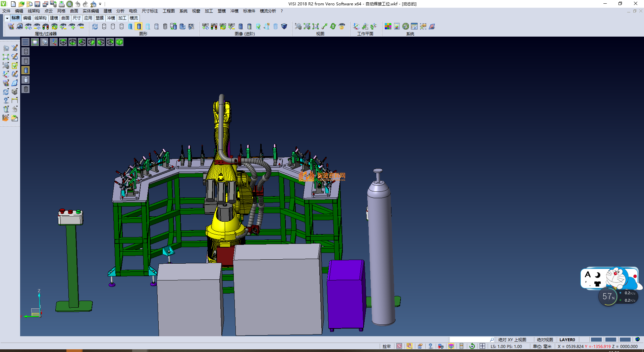Screen dimensions: 644x352
Task: Click the wrench settings icon in 系统 group
Action: tap(406, 27)
